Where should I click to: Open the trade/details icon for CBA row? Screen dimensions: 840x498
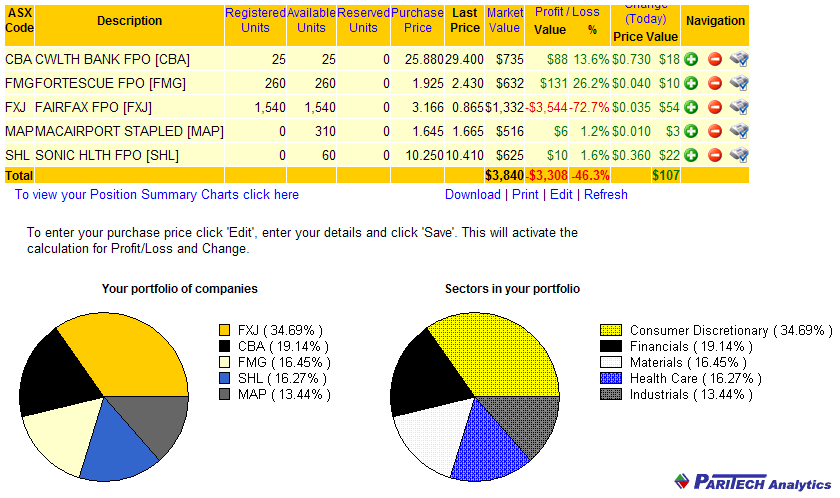(739, 59)
